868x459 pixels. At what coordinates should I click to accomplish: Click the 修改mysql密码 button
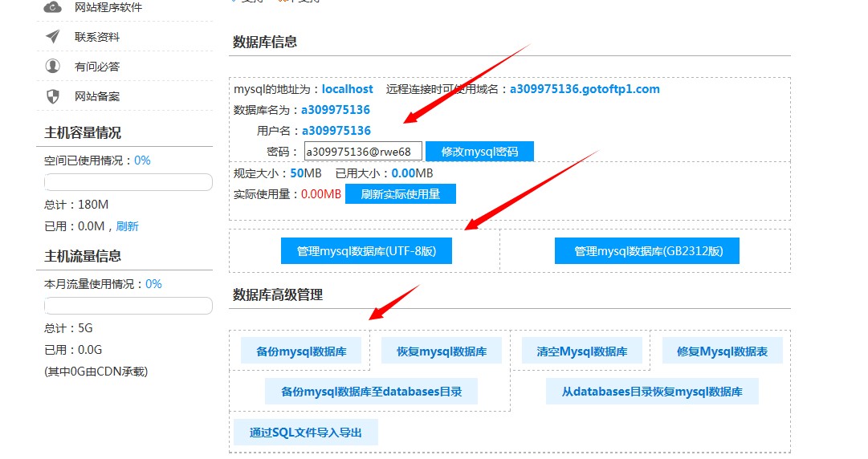coord(479,152)
